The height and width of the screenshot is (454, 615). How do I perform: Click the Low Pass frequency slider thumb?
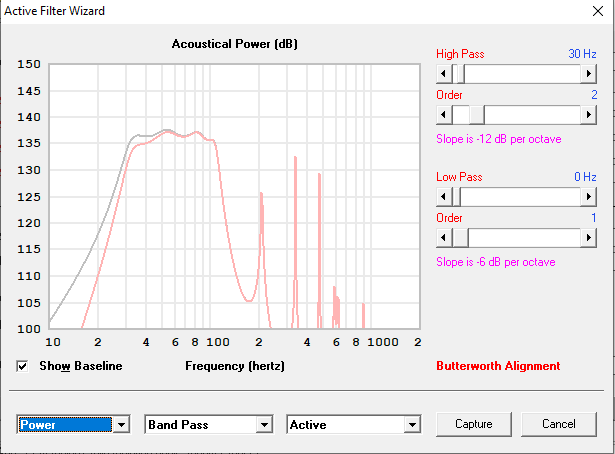456,196
